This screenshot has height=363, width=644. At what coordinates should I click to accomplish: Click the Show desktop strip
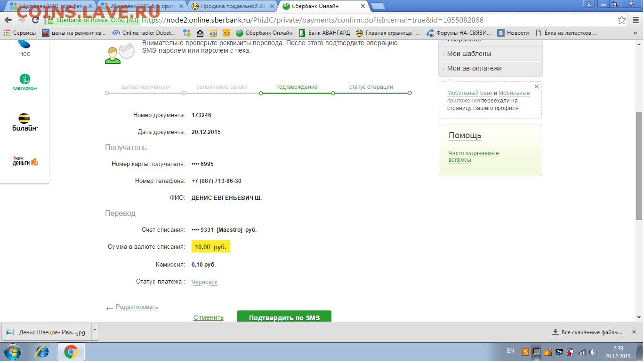641,352
